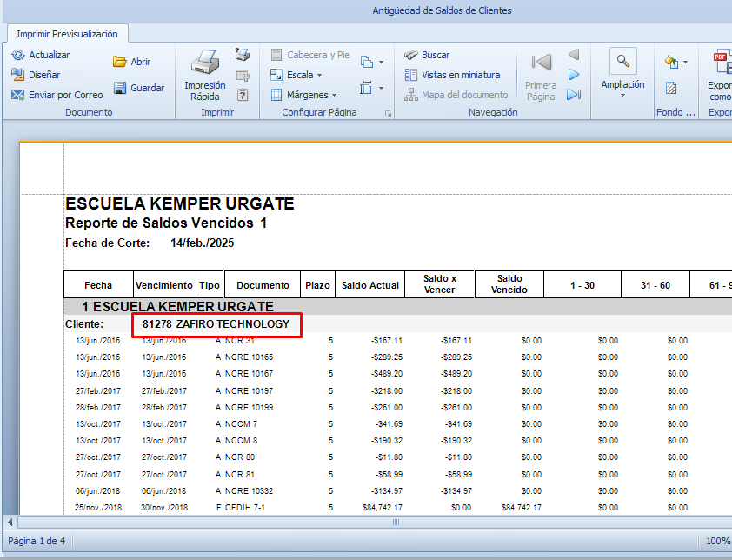Click the 'Plazo' column header
This screenshot has width=732, height=560.
click(x=317, y=285)
